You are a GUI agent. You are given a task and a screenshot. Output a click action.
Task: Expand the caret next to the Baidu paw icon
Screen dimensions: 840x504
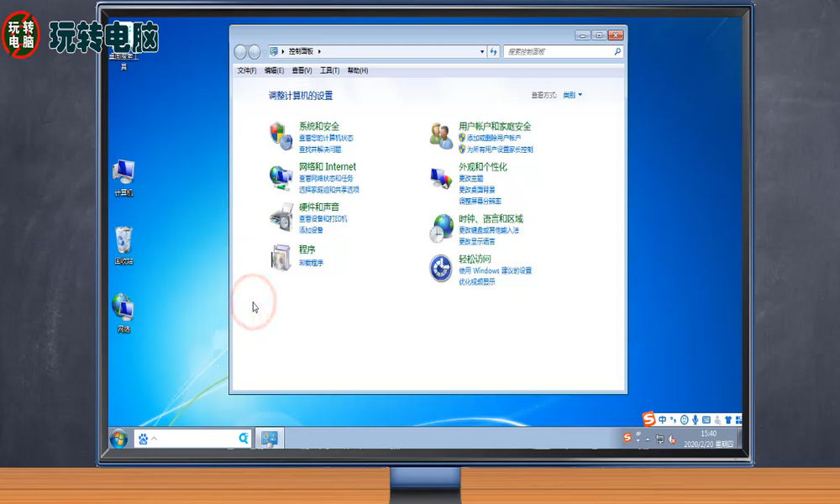coord(155,438)
